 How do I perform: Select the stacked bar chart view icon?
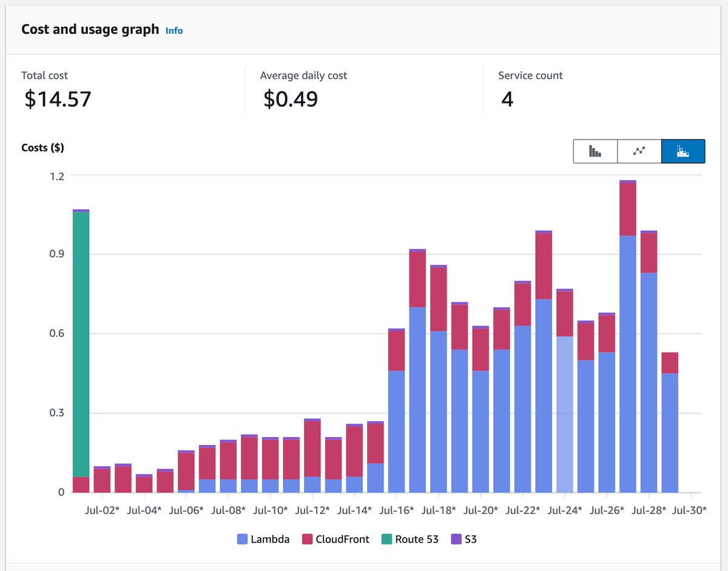(x=683, y=151)
